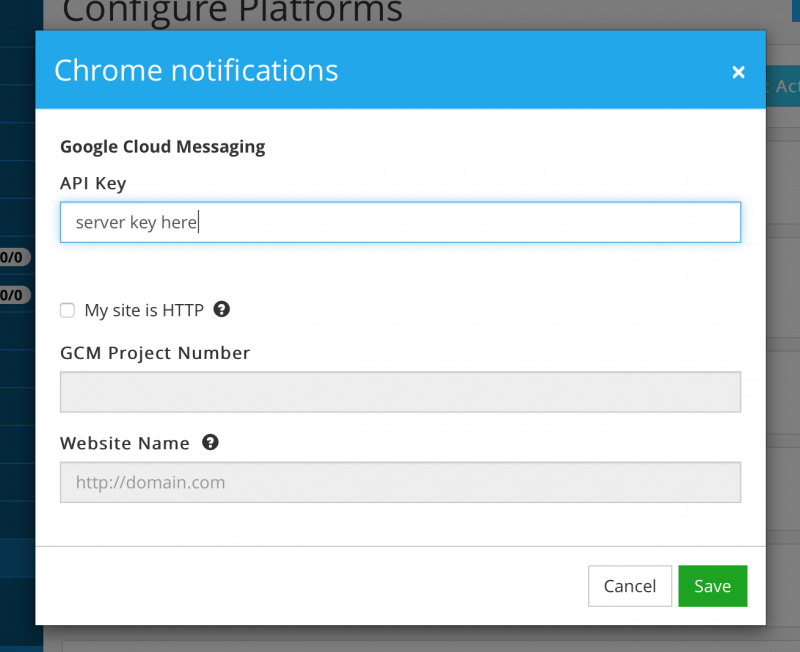Image resolution: width=800 pixels, height=652 pixels.
Task: Click the GCM Project Number input box
Action: (400, 392)
